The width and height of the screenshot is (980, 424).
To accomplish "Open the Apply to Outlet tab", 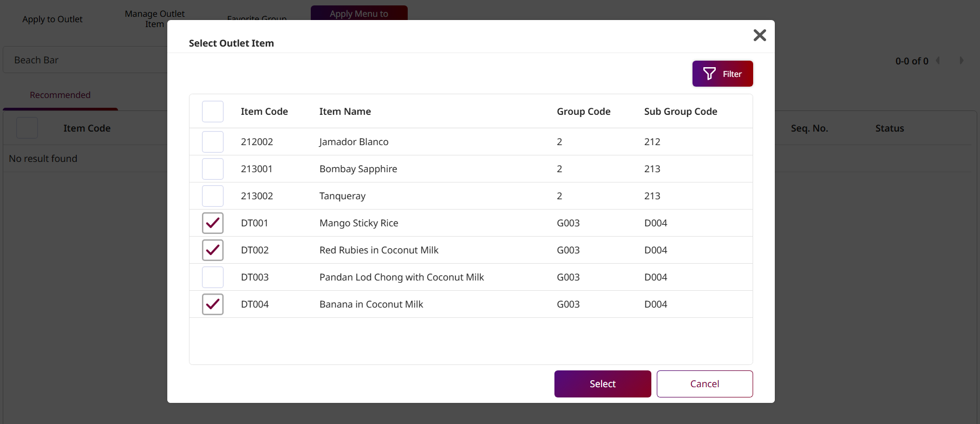I will [53, 19].
